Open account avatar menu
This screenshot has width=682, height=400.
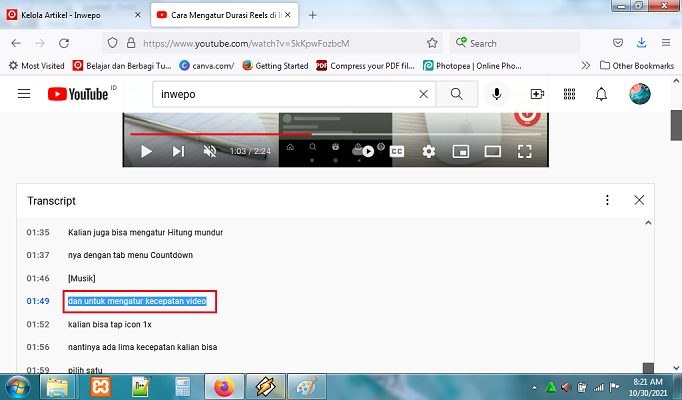coord(639,94)
